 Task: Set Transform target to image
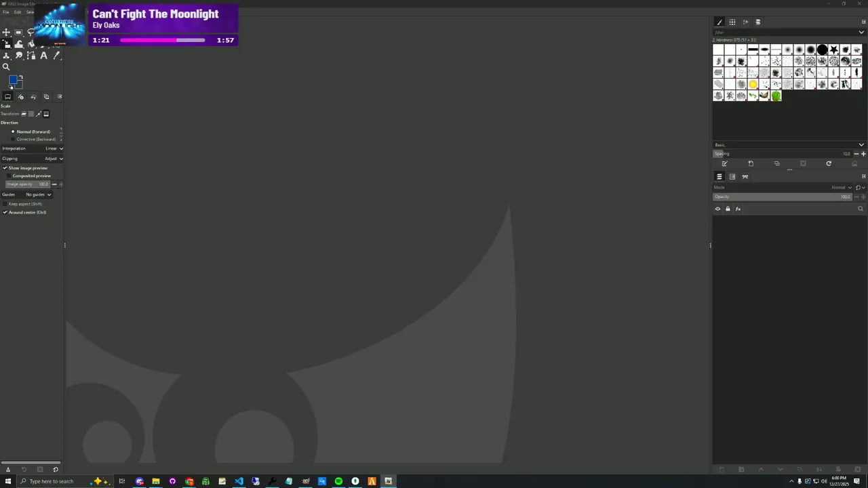pos(46,114)
